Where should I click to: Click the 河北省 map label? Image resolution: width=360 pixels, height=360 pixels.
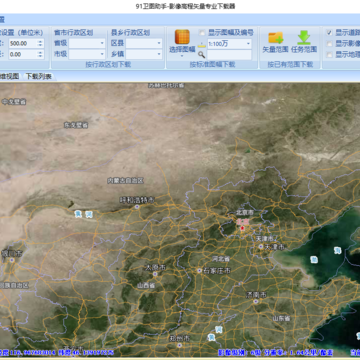click(221, 259)
